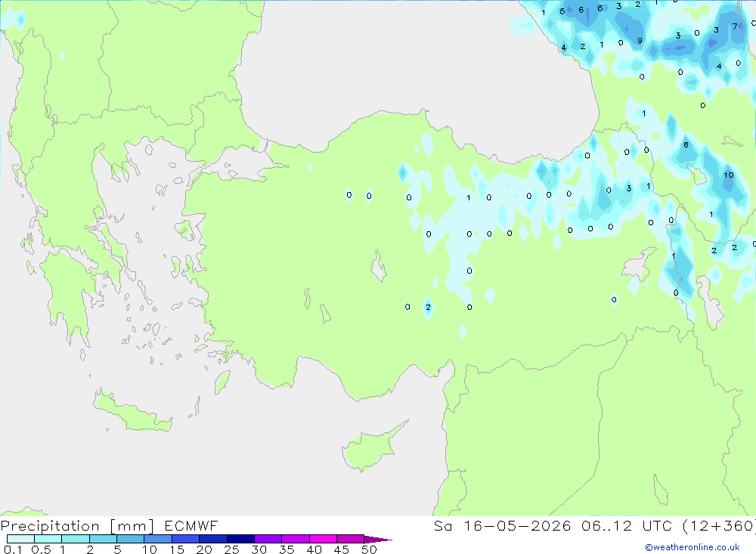Select the legend swatch between 15 and 20
Screen dimensions: 756x554
tap(186, 539)
